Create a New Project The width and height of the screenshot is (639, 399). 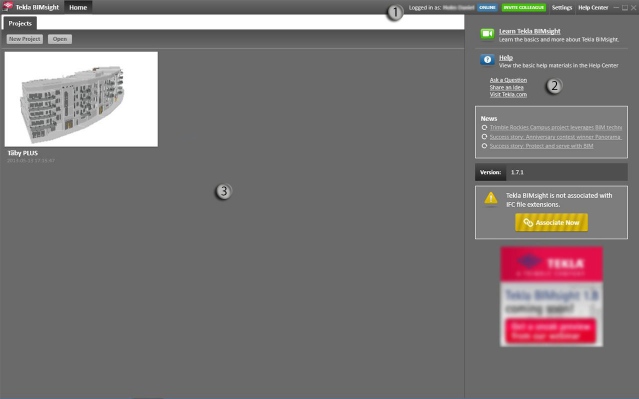click(25, 39)
